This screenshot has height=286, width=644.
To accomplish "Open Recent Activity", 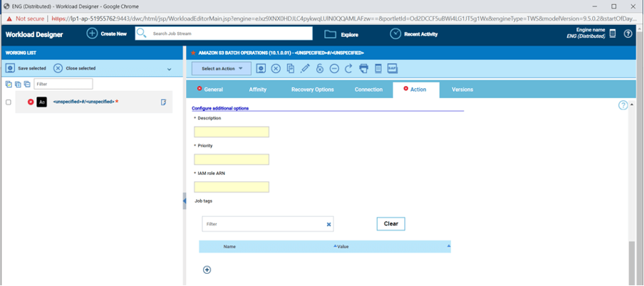I will tap(414, 34).
